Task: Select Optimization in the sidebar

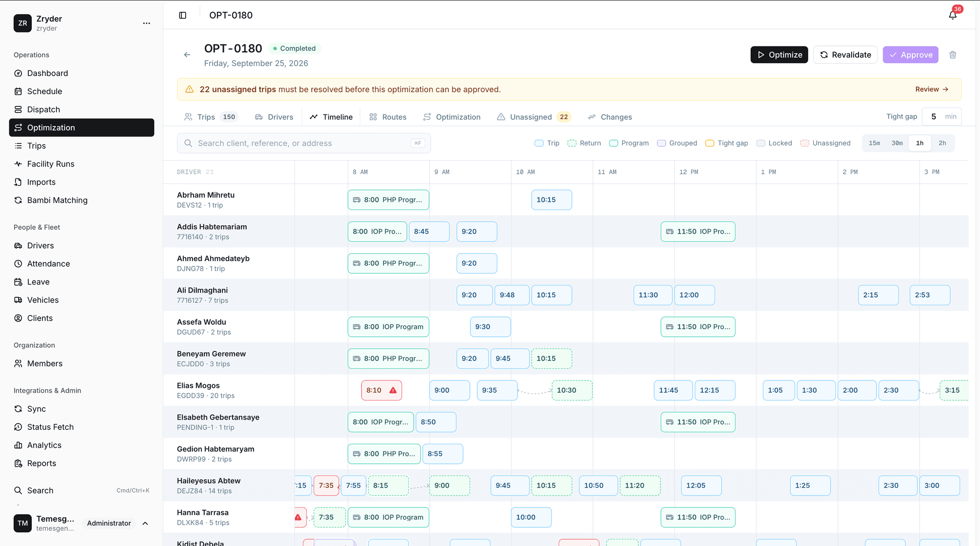Action: pyautogui.click(x=81, y=127)
